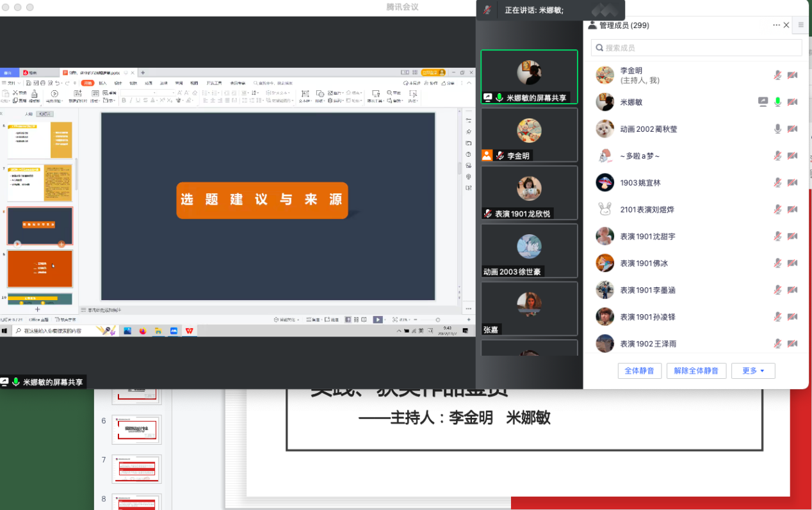Mute 米娜敏's green microphone in member list
The height and width of the screenshot is (510, 812).
[x=777, y=102]
